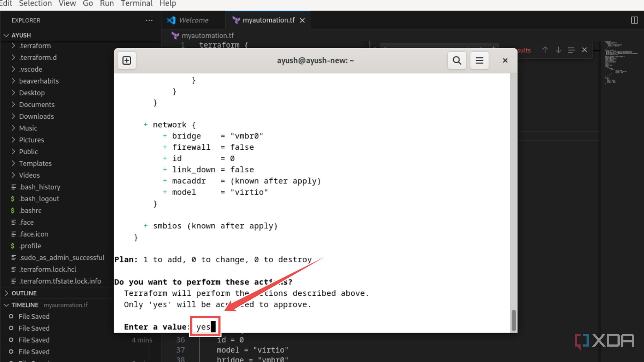Close the myautomation.tf tab

(302, 20)
